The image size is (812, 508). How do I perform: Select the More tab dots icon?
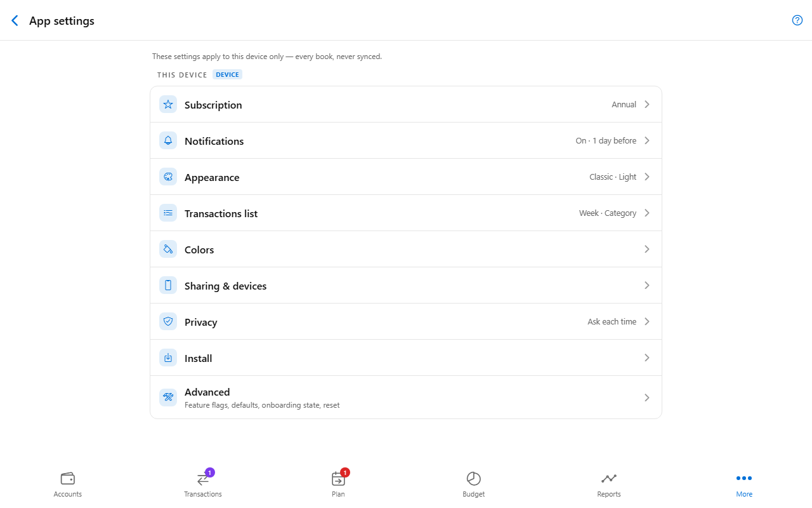click(744, 478)
